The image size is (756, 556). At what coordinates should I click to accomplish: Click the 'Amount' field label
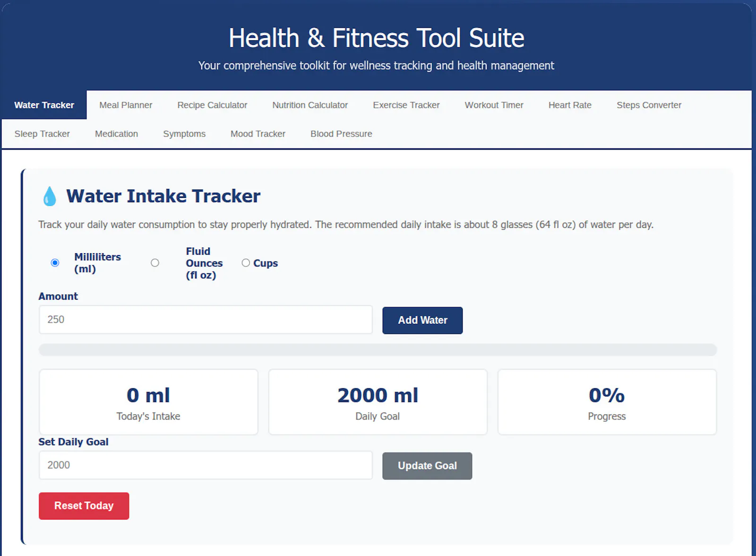point(58,296)
